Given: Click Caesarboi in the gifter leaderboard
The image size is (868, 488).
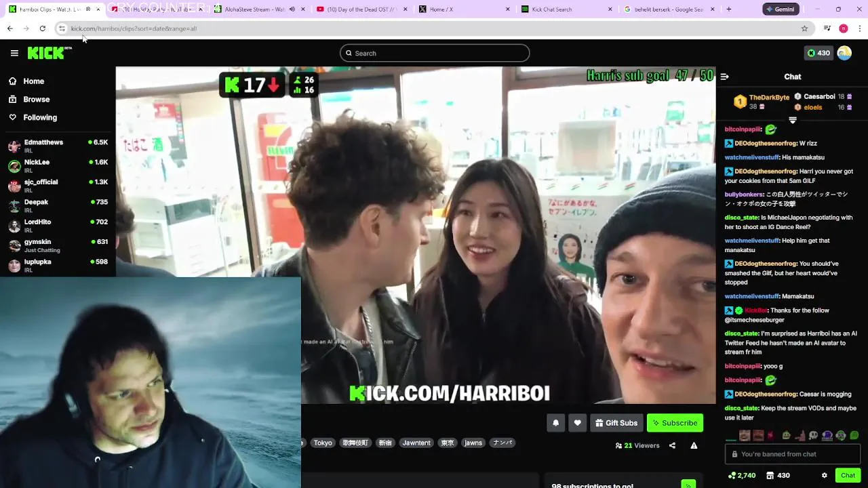Looking at the screenshot, I should [823, 97].
